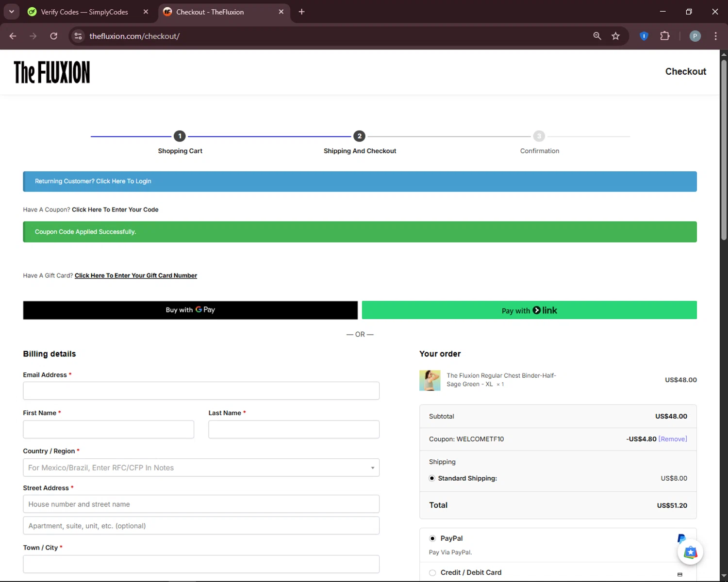This screenshot has height=582, width=728.
Task: Switch to Verify Codes SimplyCodes tab
Action: click(x=84, y=12)
